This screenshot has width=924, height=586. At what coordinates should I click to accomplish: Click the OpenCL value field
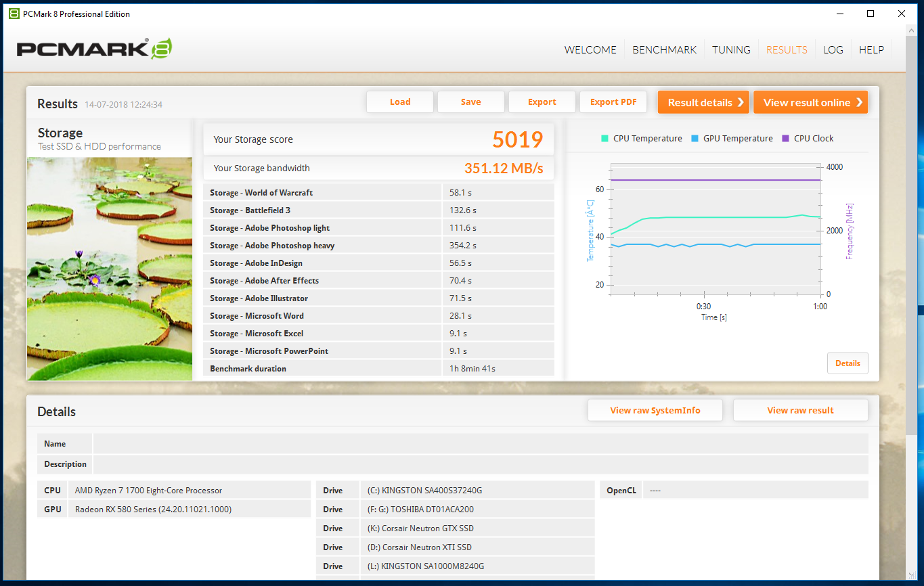[755, 491]
